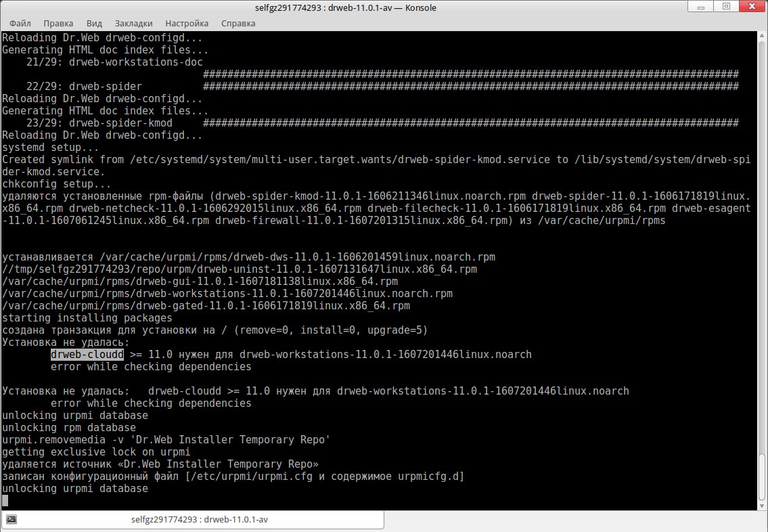The height and width of the screenshot is (532, 768).
Task: Click the line 'Установка не удалась:' above highlighted text
Action: click(66, 342)
